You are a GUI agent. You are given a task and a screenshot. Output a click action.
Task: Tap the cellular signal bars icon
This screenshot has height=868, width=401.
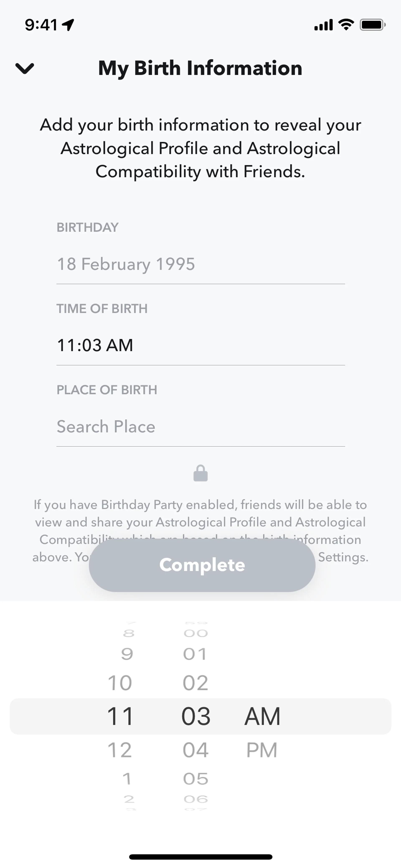[x=323, y=25]
